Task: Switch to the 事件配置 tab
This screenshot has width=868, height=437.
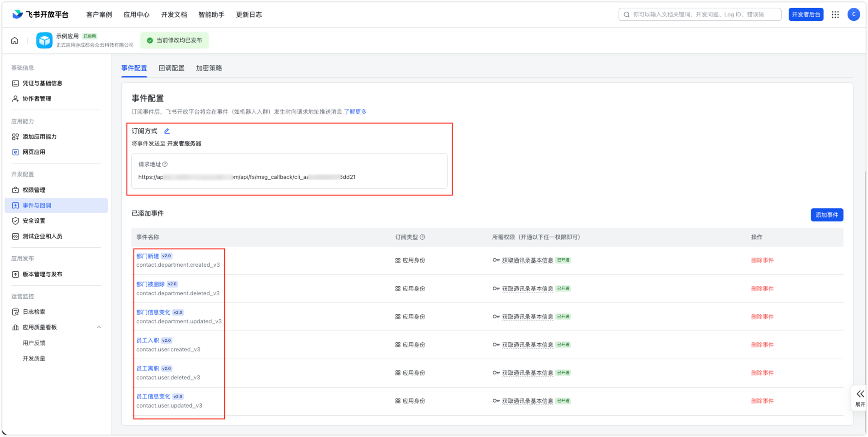Action: coord(134,68)
